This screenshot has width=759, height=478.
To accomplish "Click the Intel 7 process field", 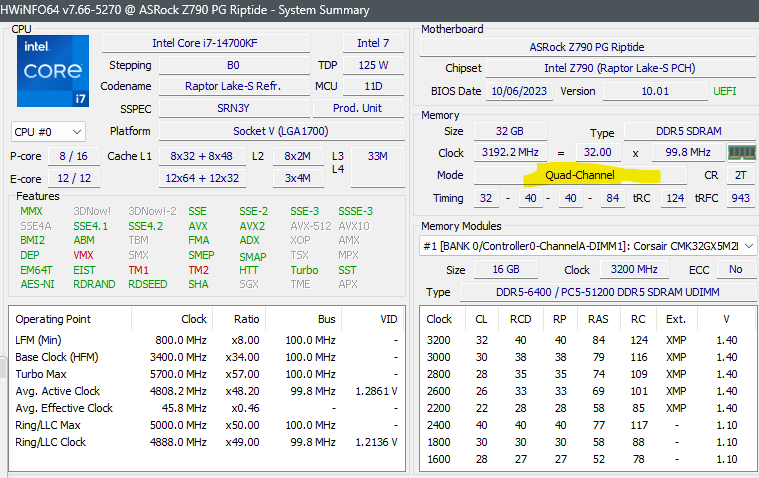I will 373,43.
